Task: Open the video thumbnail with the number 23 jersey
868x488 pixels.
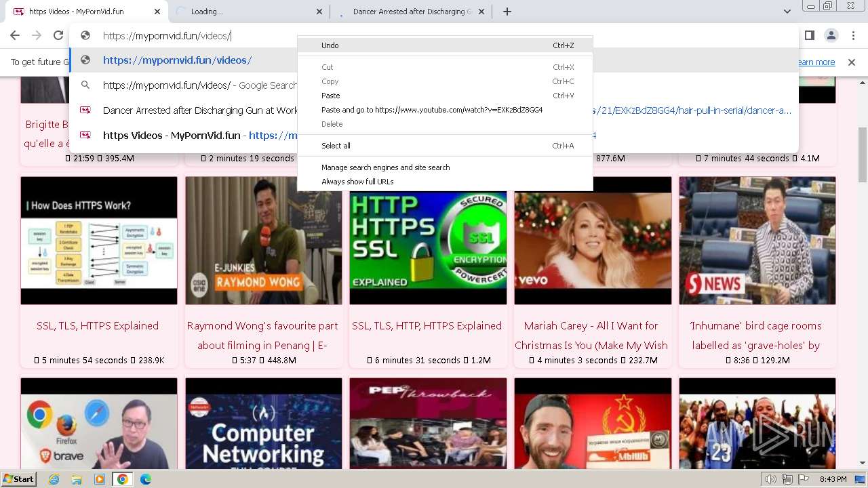Action: [x=757, y=424]
